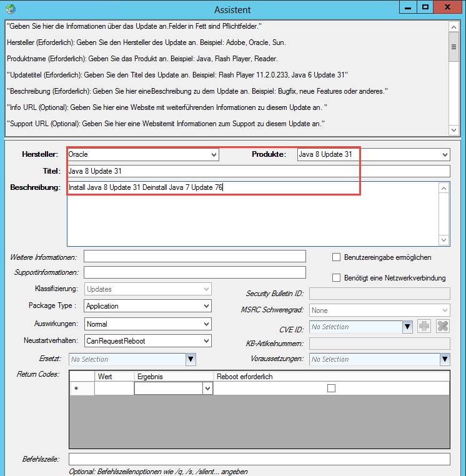Expand the Auswirkungen dropdown showing Normal

click(x=148, y=324)
